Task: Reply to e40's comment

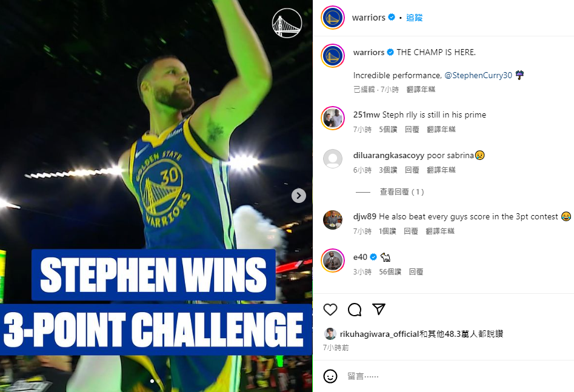Action: click(x=416, y=271)
